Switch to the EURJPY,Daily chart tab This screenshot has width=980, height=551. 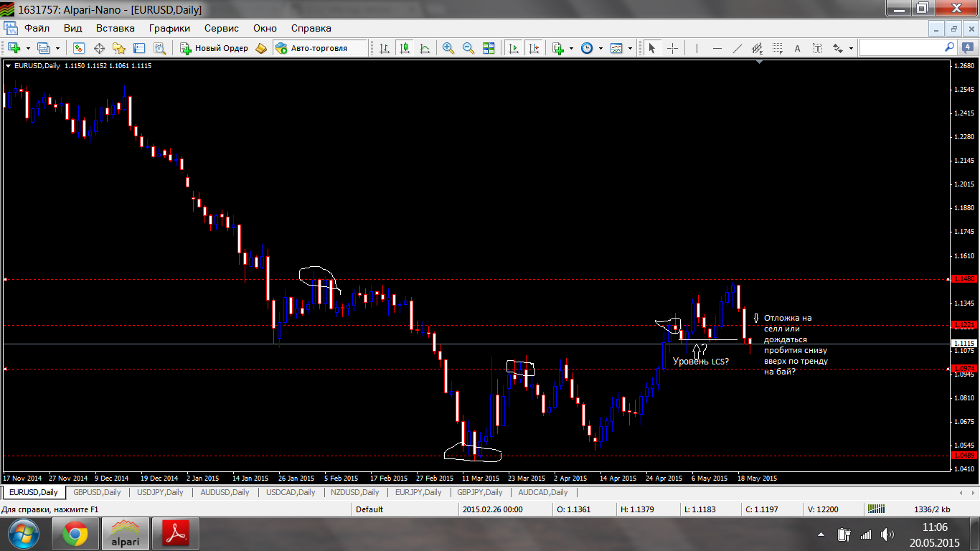418,492
